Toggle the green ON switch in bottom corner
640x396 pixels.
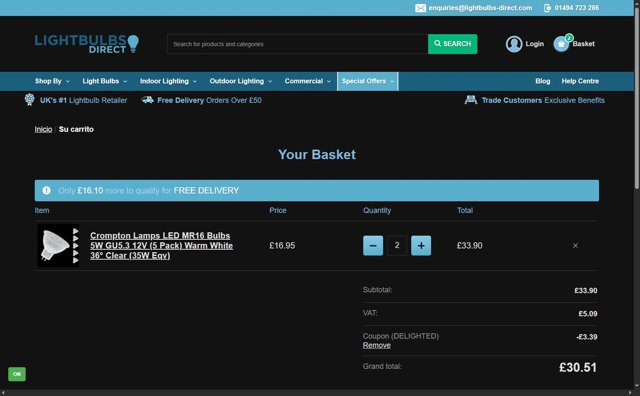[x=17, y=374]
